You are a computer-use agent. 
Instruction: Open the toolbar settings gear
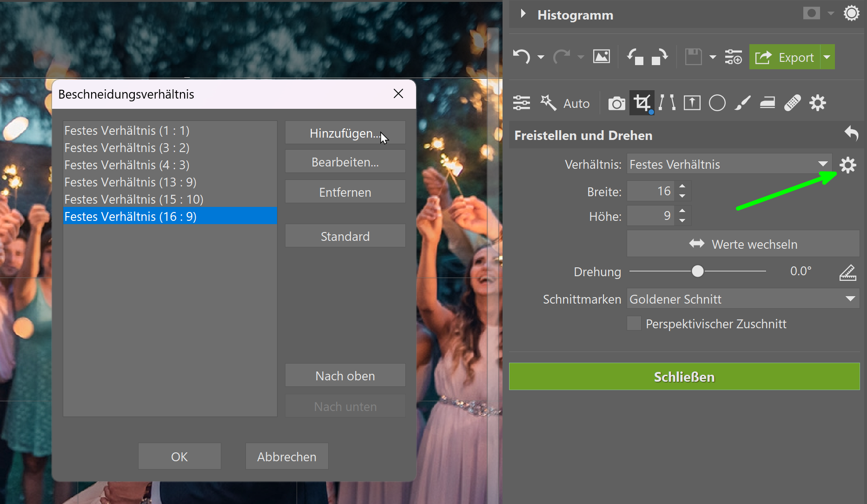tap(818, 103)
